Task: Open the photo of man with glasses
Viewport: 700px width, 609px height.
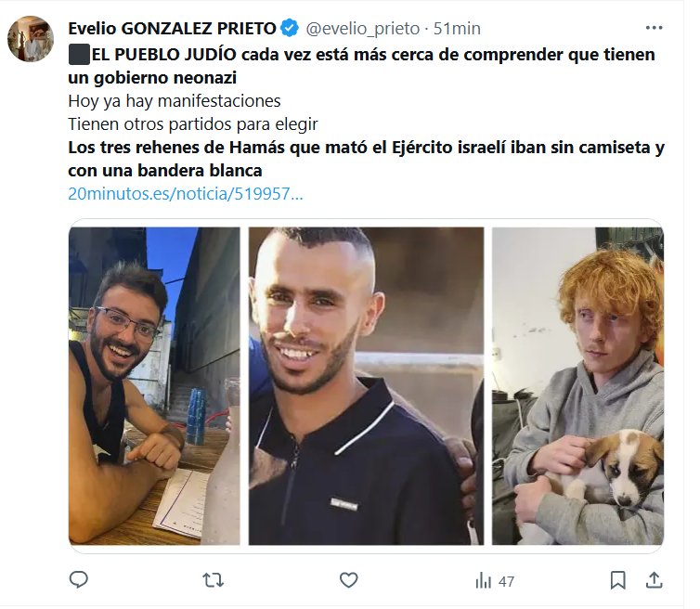Action: pos(154,386)
